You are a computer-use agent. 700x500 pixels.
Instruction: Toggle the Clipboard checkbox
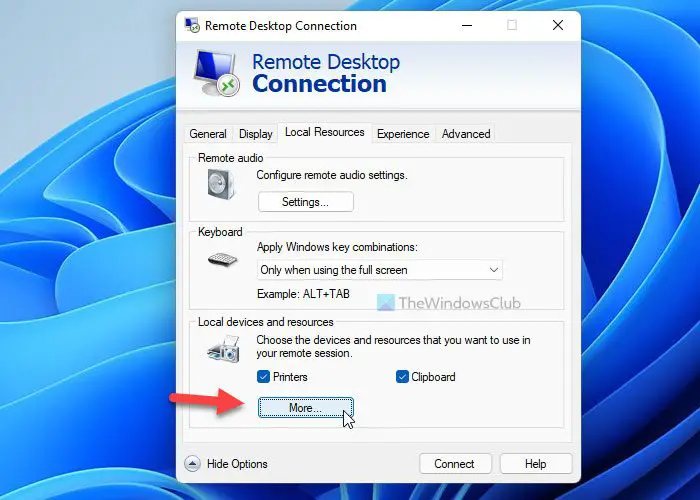(402, 377)
